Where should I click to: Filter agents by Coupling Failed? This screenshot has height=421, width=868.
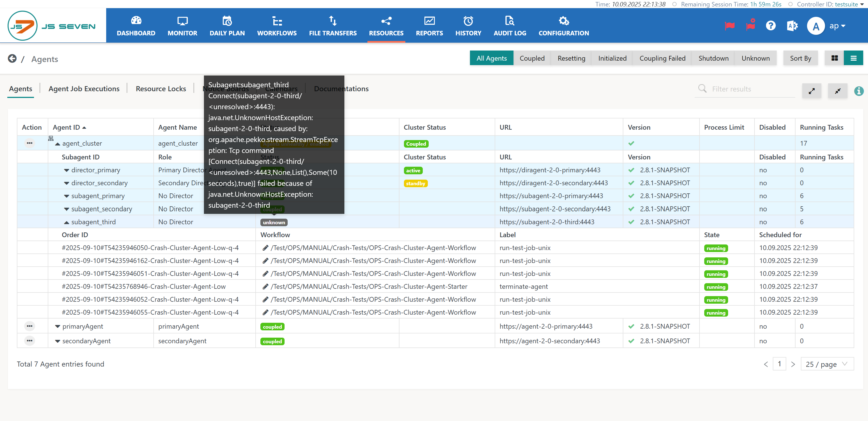[662, 58]
